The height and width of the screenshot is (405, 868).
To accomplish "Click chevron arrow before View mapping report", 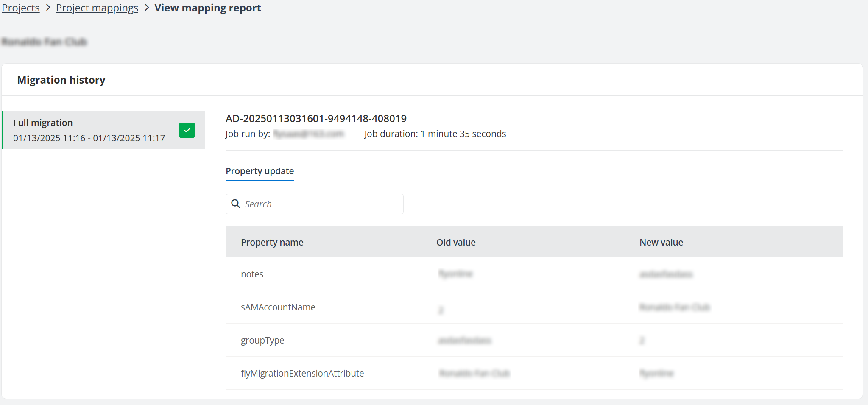I will click(x=147, y=8).
